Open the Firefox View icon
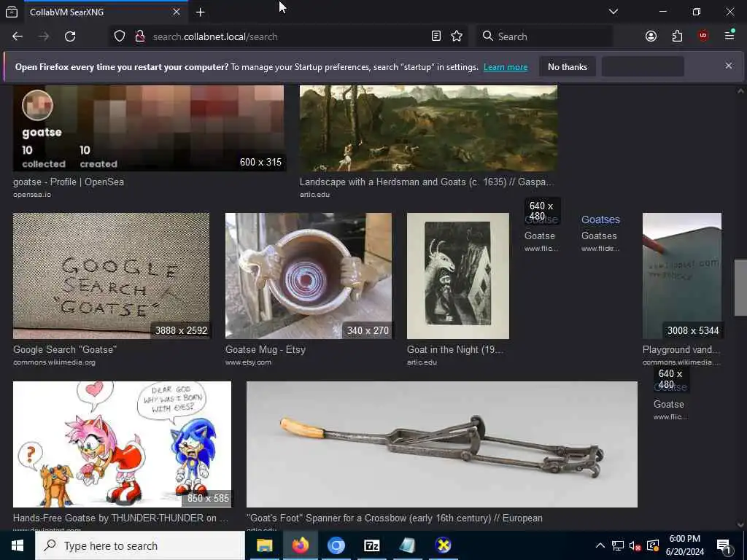This screenshot has height=560, width=747. (x=12, y=12)
